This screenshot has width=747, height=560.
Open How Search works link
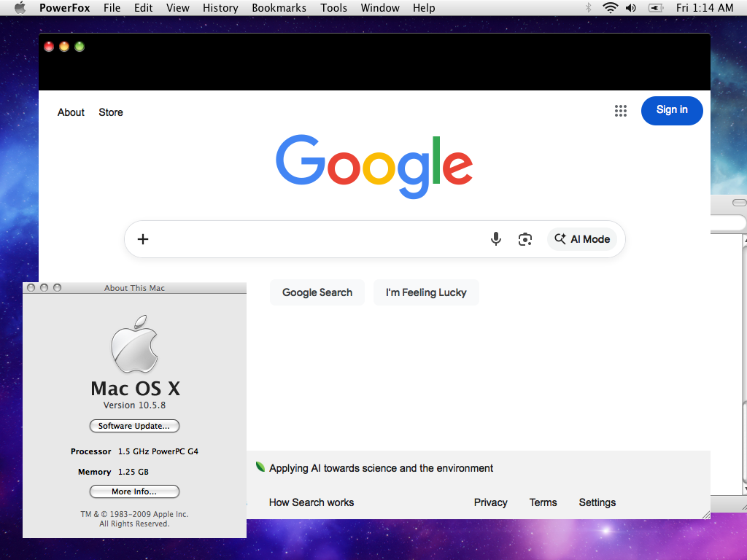(x=311, y=502)
